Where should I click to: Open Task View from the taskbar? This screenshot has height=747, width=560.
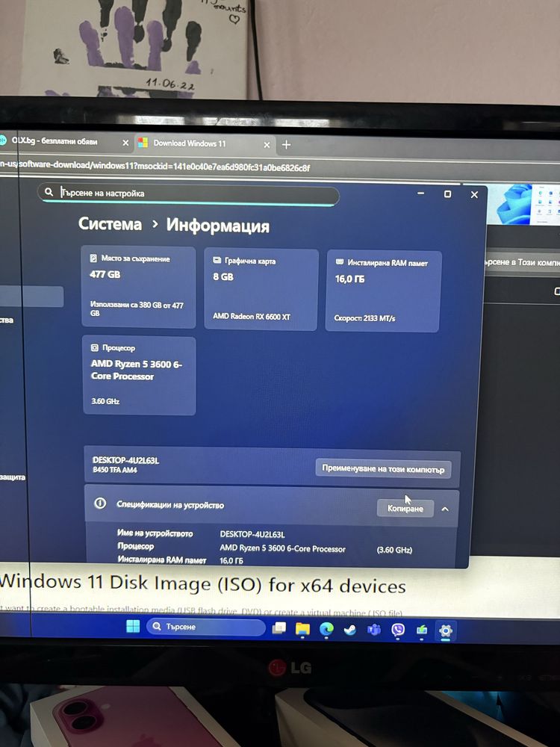coord(279,629)
